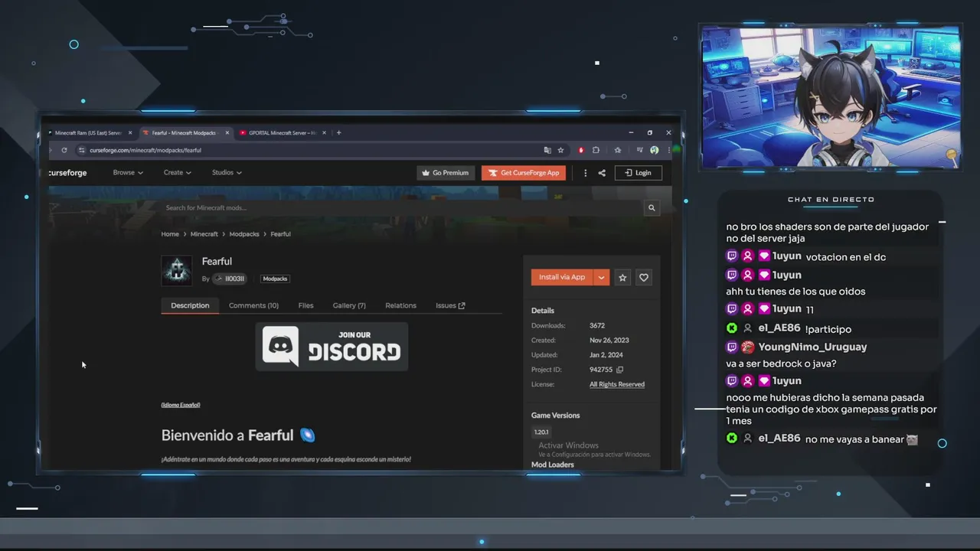Viewport: 980px width, 551px height.
Task: Open the Comments (10) tab
Action: 253,305
